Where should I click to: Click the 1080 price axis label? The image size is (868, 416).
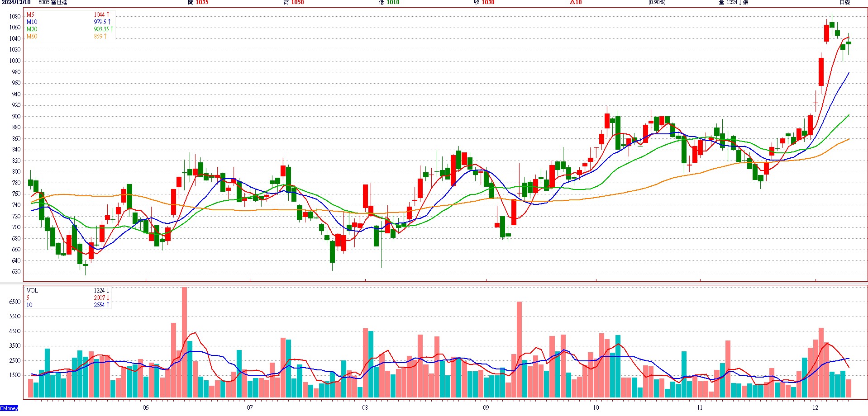coord(15,16)
